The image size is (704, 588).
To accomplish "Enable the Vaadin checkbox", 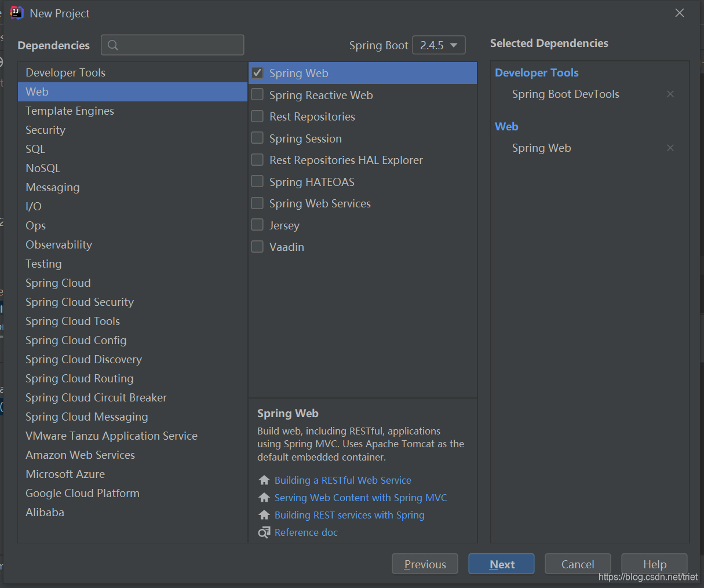I will (257, 247).
